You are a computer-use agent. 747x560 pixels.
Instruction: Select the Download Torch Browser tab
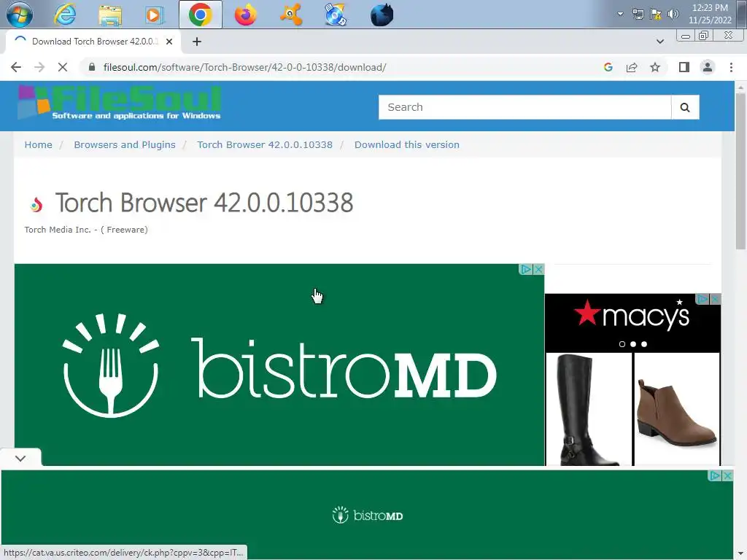coord(93,42)
